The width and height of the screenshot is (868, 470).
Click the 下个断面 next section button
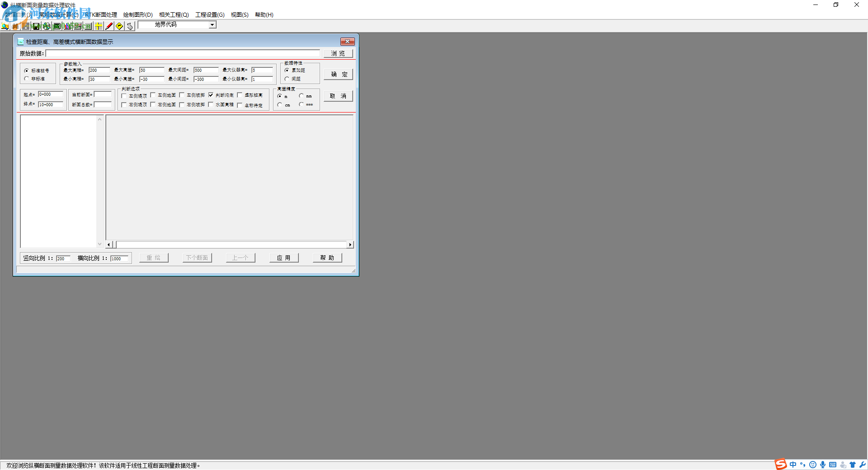(x=197, y=258)
